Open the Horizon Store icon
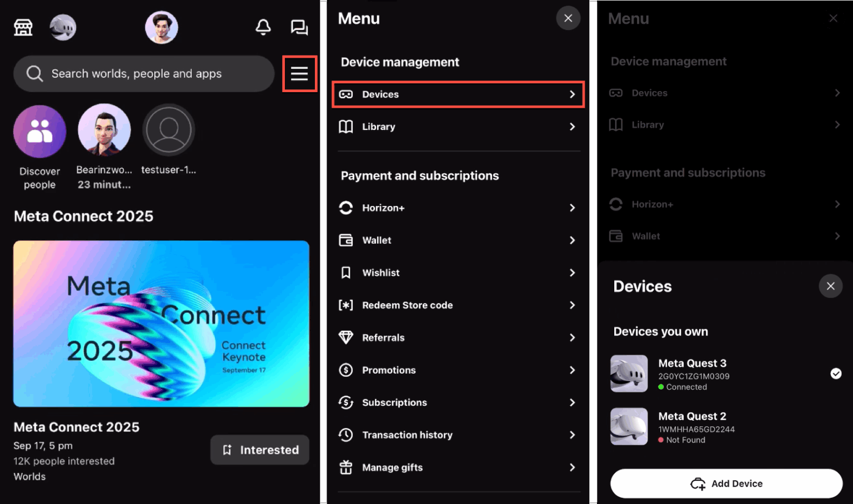This screenshot has height=504, width=853. click(22, 27)
